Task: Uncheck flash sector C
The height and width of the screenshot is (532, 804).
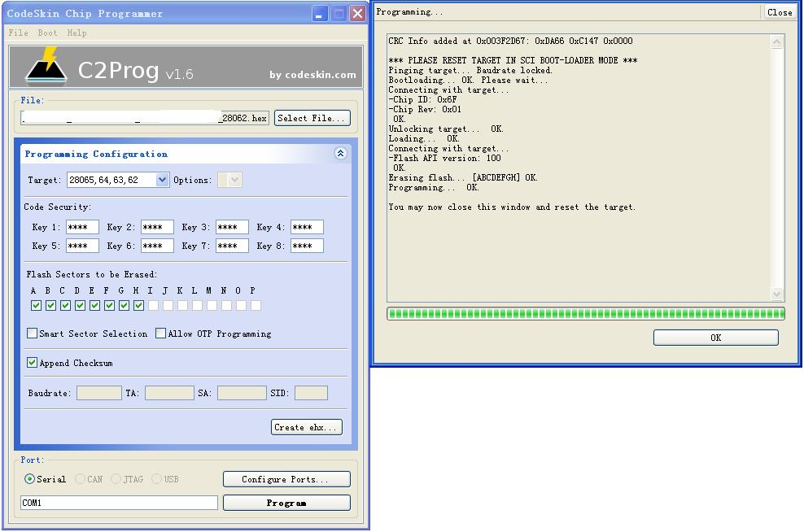Action: tap(65, 306)
